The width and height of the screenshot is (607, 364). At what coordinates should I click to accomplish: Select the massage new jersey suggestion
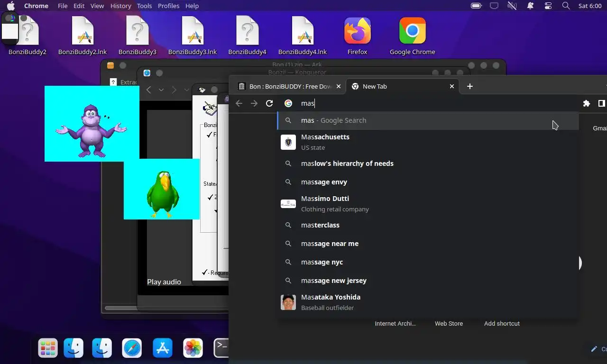point(428,281)
